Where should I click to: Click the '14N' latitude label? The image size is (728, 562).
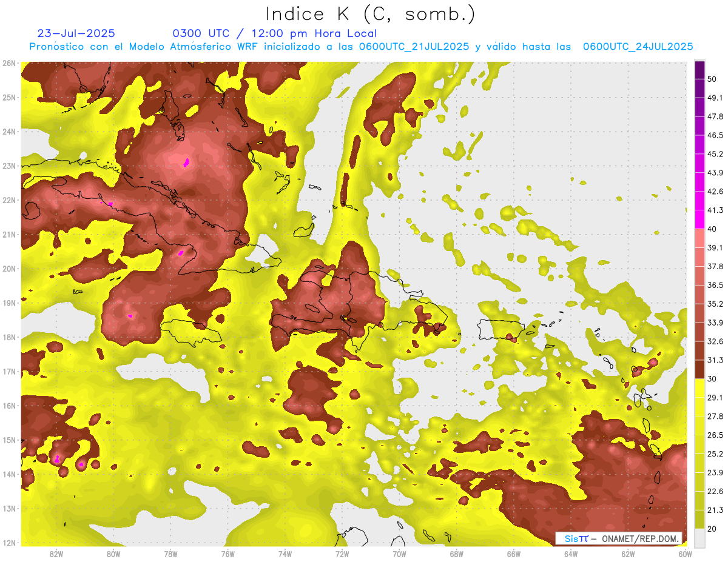9,474
